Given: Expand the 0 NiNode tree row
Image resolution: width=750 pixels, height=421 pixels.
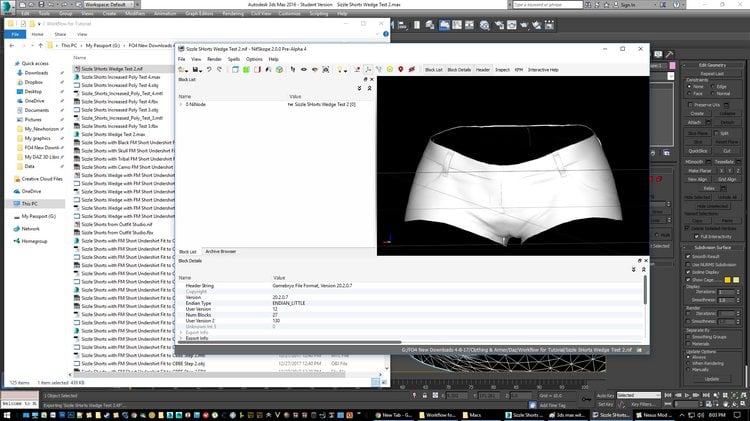Looking at the screenshot, I should 181,104.
